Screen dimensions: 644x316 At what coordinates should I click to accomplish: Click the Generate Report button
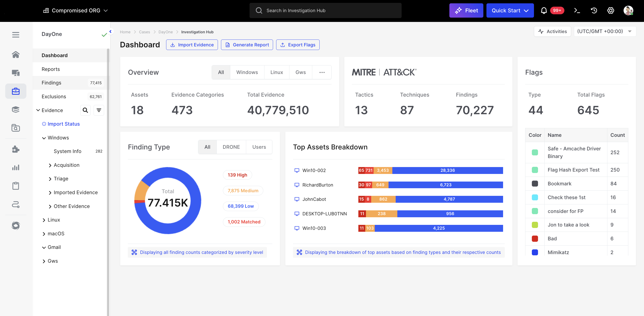tap(247, 45)
